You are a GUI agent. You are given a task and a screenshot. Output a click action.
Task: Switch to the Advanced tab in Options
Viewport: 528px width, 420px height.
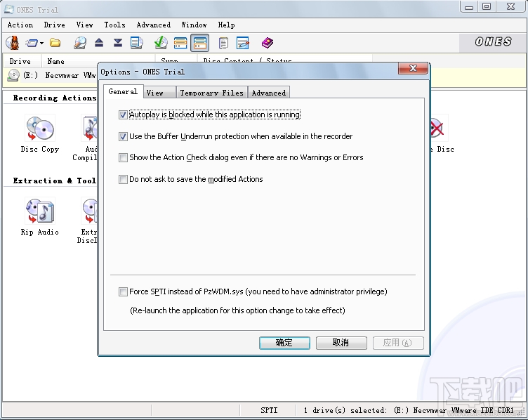click(x=269, y=93)
